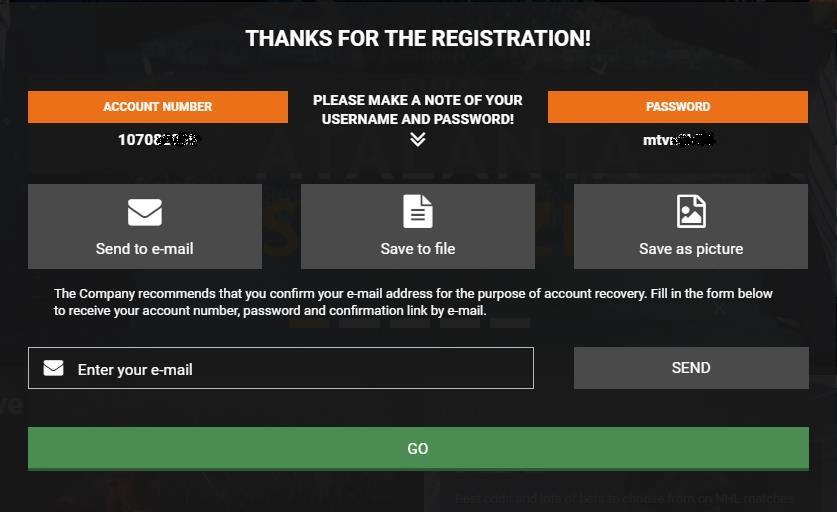Click the image icon above Save as picture

pos(691,211)
